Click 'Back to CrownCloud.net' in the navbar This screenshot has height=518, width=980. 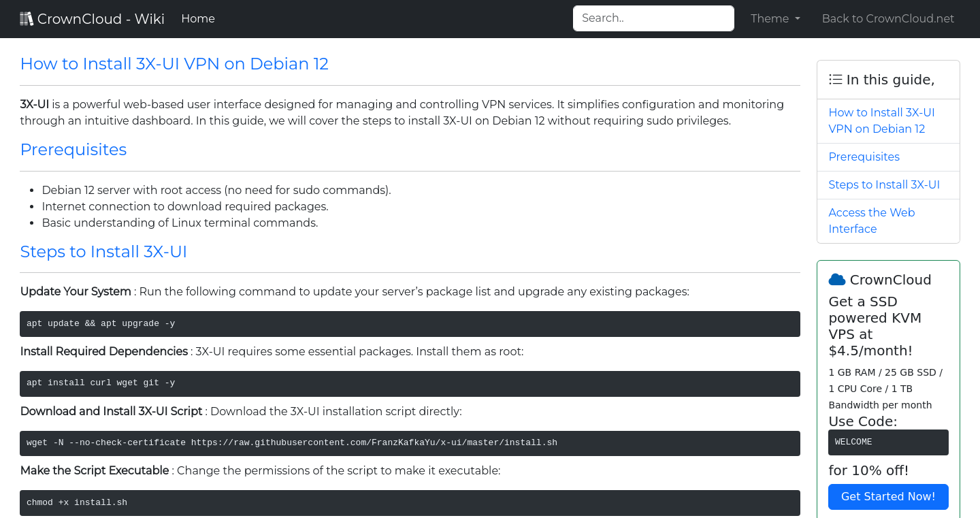887,18
